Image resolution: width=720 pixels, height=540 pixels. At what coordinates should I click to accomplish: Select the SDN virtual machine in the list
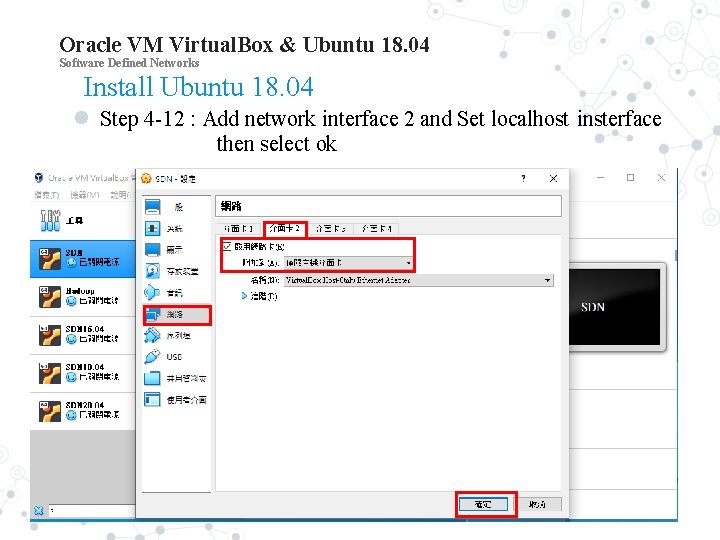[83, 259]
